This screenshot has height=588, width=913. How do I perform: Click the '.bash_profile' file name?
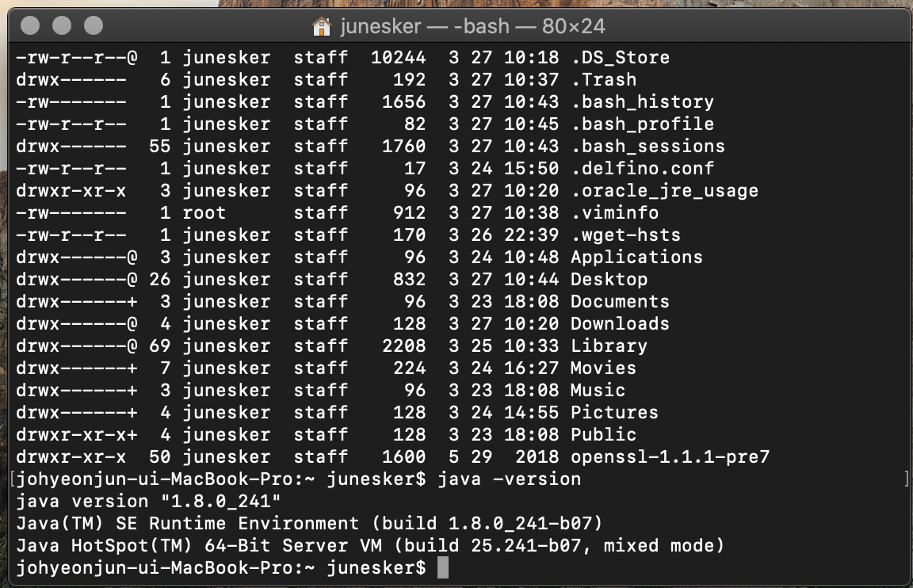pos(642,124)
